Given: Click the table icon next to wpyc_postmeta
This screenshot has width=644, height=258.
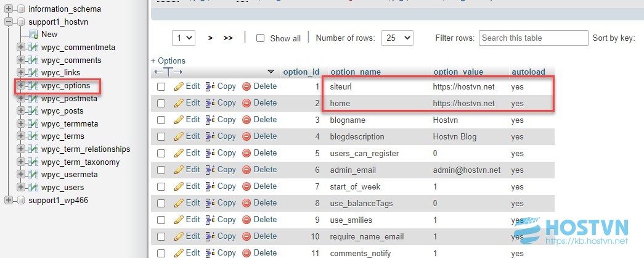Looking at the screenshot, I should 33,98.
